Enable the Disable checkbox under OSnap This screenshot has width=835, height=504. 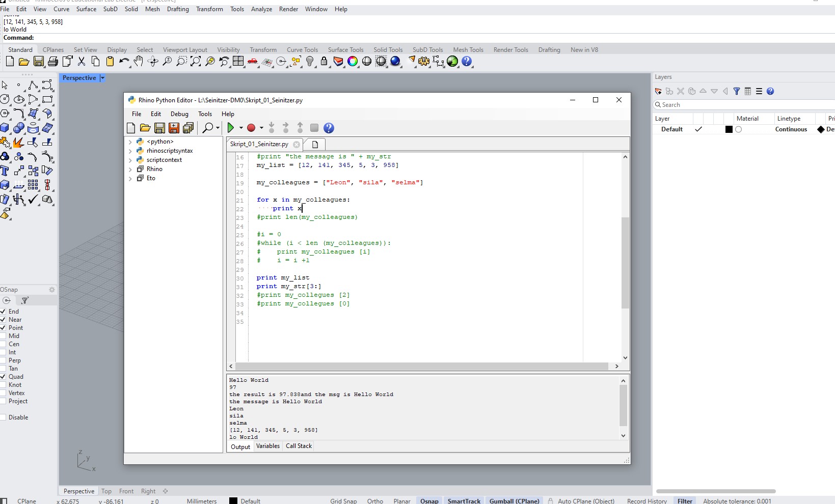(x=4, y=417)
